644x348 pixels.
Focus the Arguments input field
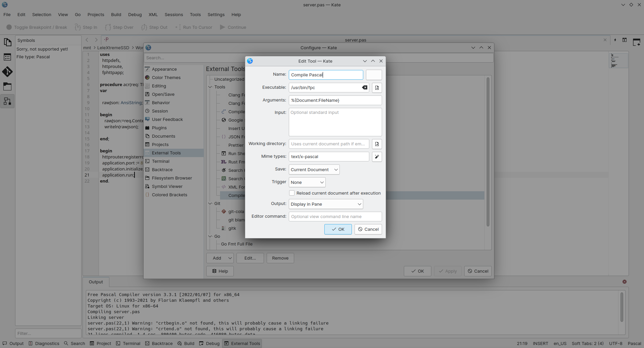(335, 100)
